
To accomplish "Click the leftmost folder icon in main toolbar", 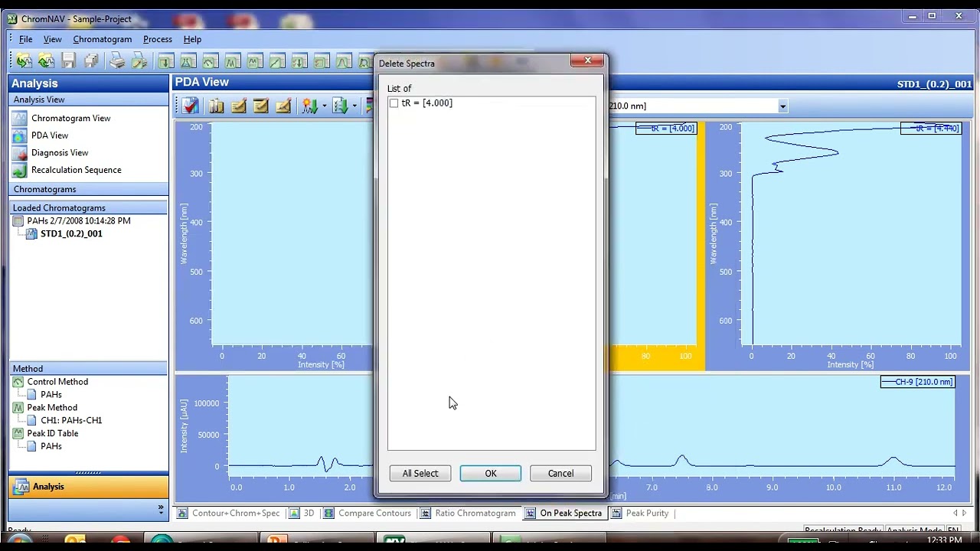I will tap(24, 61).
